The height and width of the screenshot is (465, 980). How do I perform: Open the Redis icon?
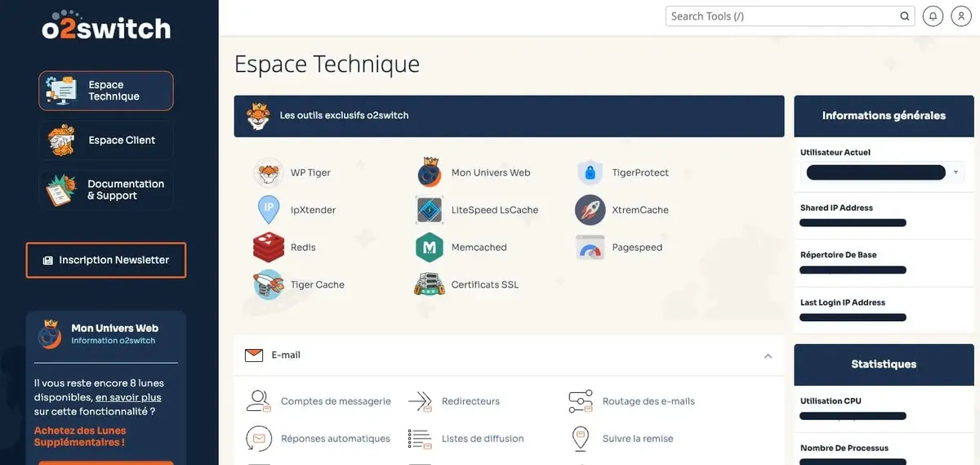click(268, 247)
